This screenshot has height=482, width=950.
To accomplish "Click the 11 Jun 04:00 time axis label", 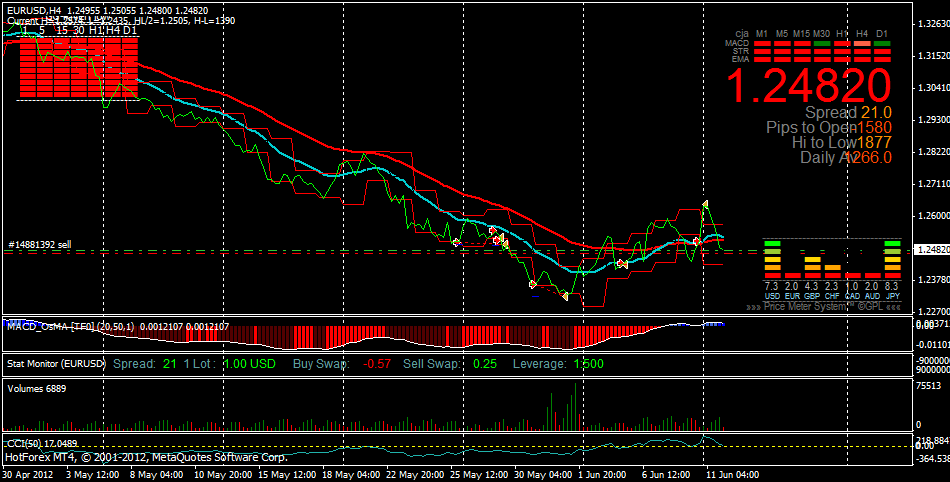I will pyautogui.click(x=731, y=475).
